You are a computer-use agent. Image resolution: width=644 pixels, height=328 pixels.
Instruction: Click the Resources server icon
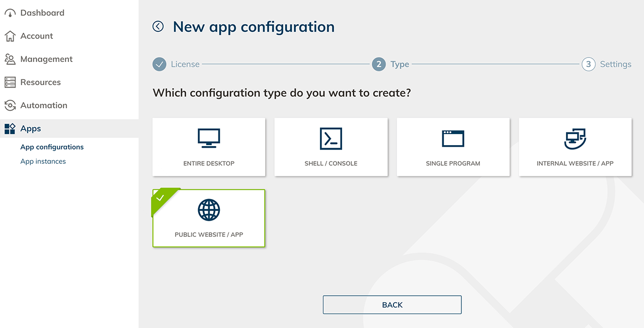point(10,82)
